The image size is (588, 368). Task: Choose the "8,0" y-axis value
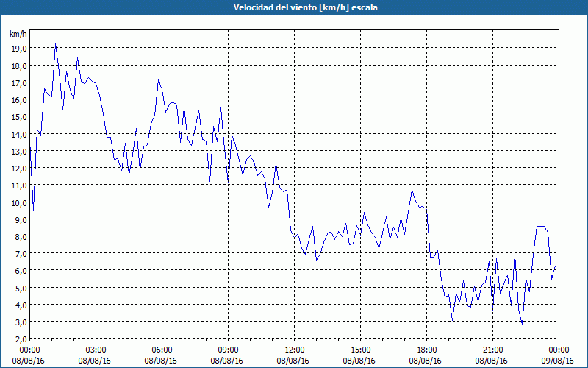[21, 236]
